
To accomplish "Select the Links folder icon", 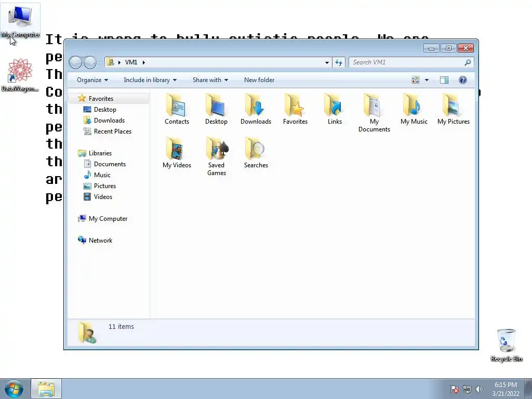I will click(335, 109).
